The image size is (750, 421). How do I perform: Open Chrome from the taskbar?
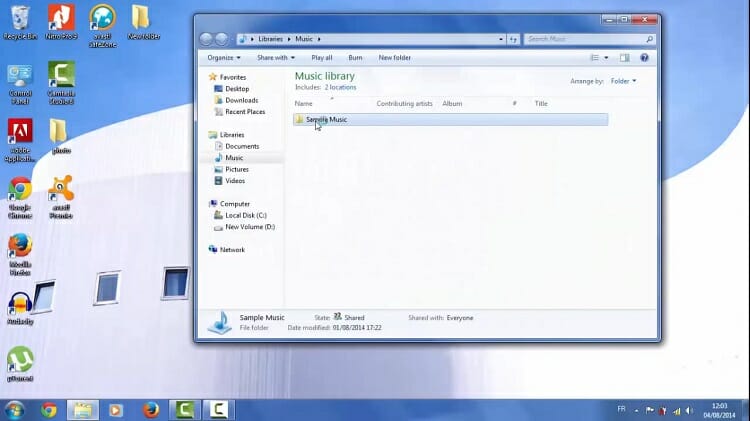(49, 410)
